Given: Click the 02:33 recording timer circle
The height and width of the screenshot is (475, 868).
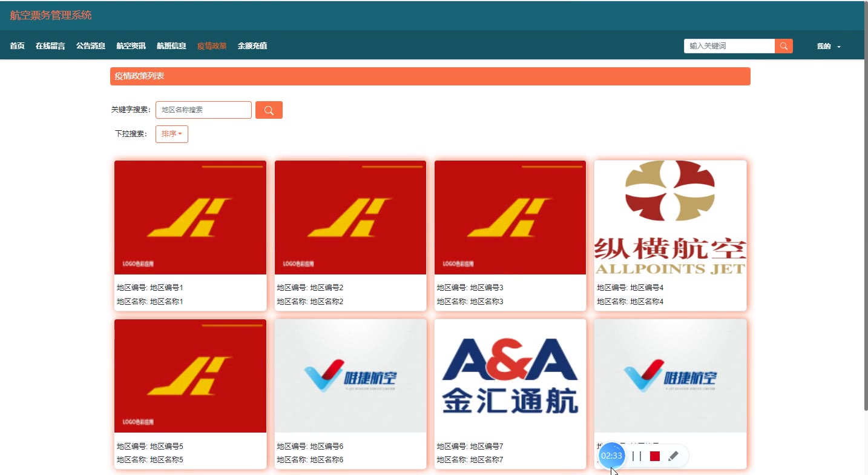Looking at the screenshot, I should click(x=611, y=456).
